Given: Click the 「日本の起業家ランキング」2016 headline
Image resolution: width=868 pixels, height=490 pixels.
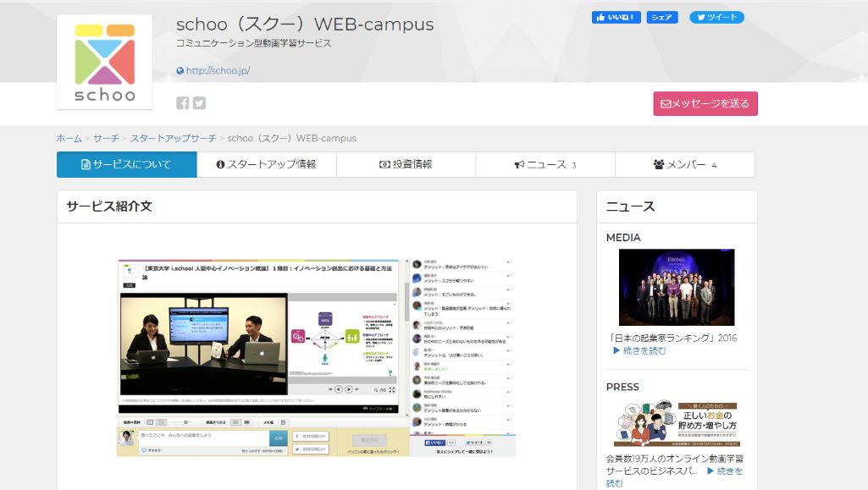Looking at the screenshot, I should (x=673, y=338).
